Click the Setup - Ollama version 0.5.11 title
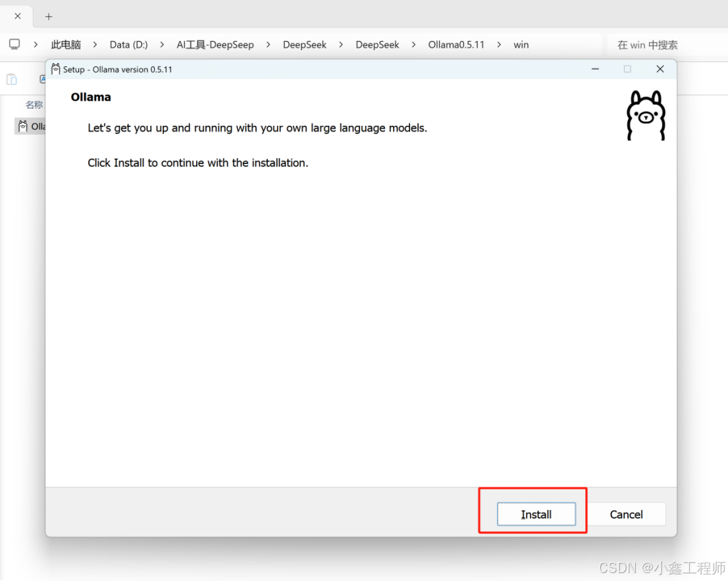Viewport: 728px width, 581px height. pos(117,69)
